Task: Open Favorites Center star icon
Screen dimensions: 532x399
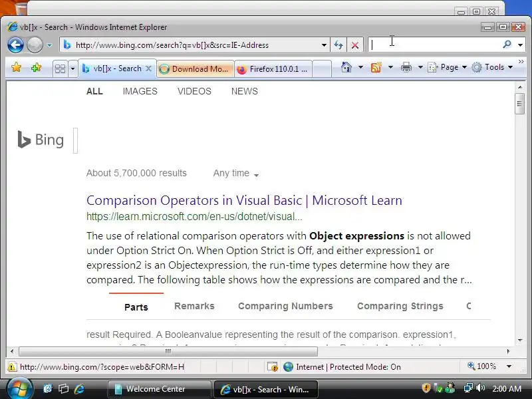Action: [x=16, y=68]
